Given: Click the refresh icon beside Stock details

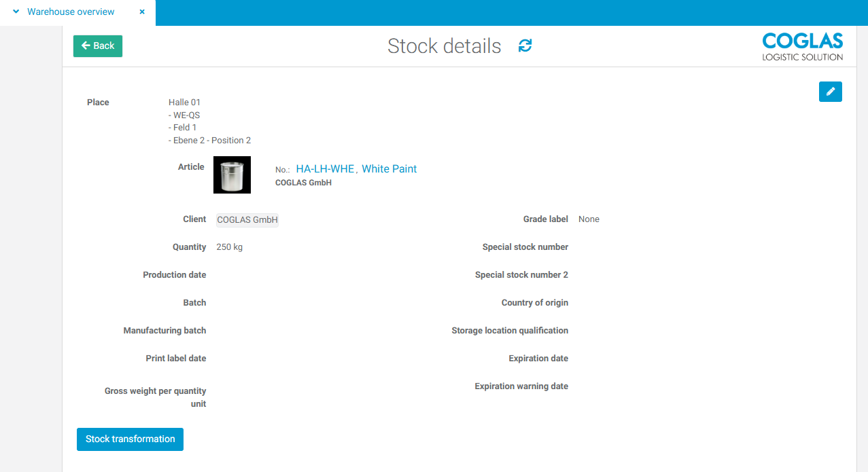Looking at the screenshot, I should pos(524,46).
